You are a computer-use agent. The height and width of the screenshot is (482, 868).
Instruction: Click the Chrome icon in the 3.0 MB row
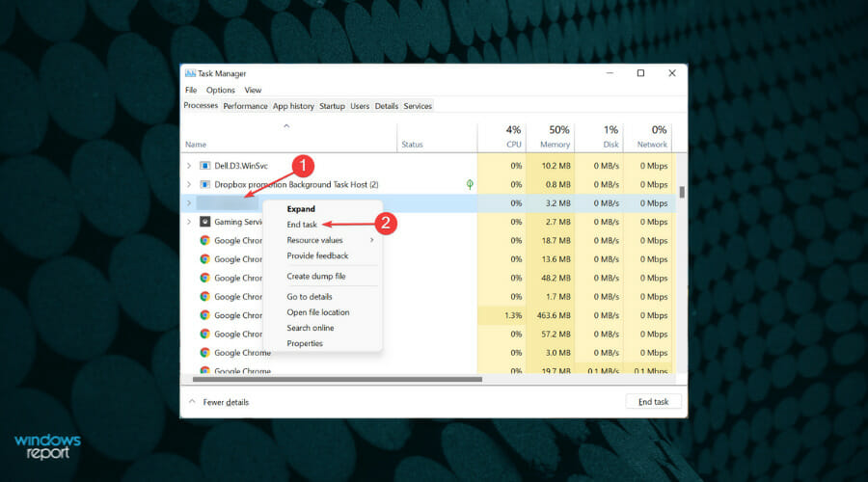204,353
